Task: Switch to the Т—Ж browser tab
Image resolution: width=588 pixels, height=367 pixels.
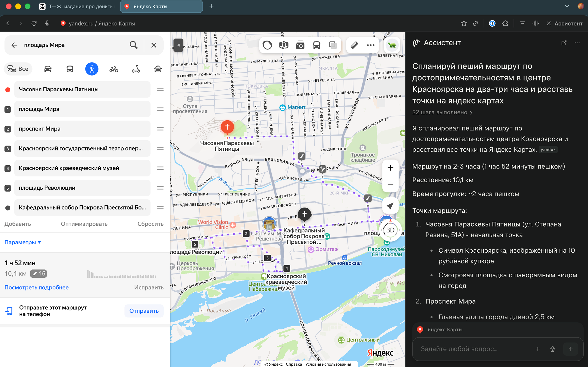Action: point(76,7)
